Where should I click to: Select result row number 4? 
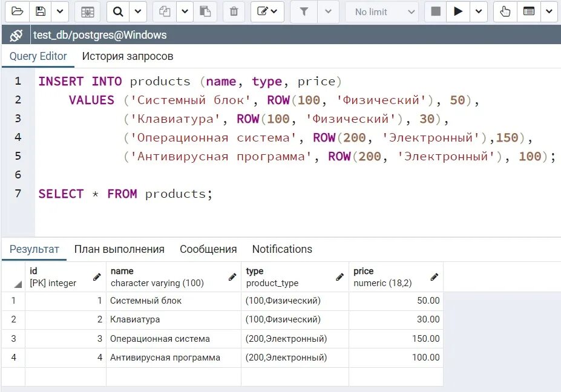tap(13, 358)
